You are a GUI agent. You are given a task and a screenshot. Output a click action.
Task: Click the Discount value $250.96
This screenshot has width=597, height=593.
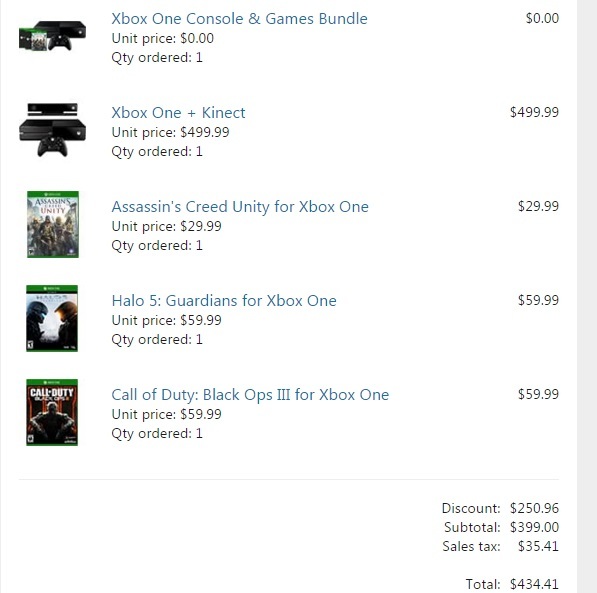click(534, 508)
